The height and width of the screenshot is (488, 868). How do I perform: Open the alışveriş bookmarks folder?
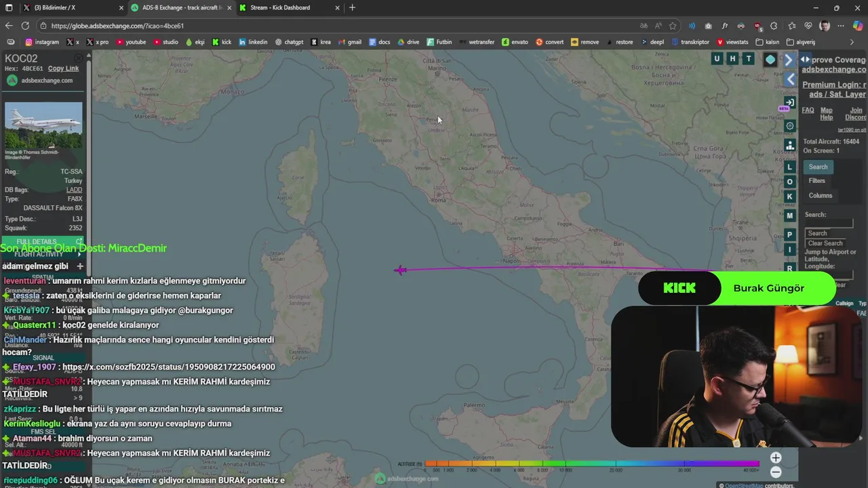[801, 42]
